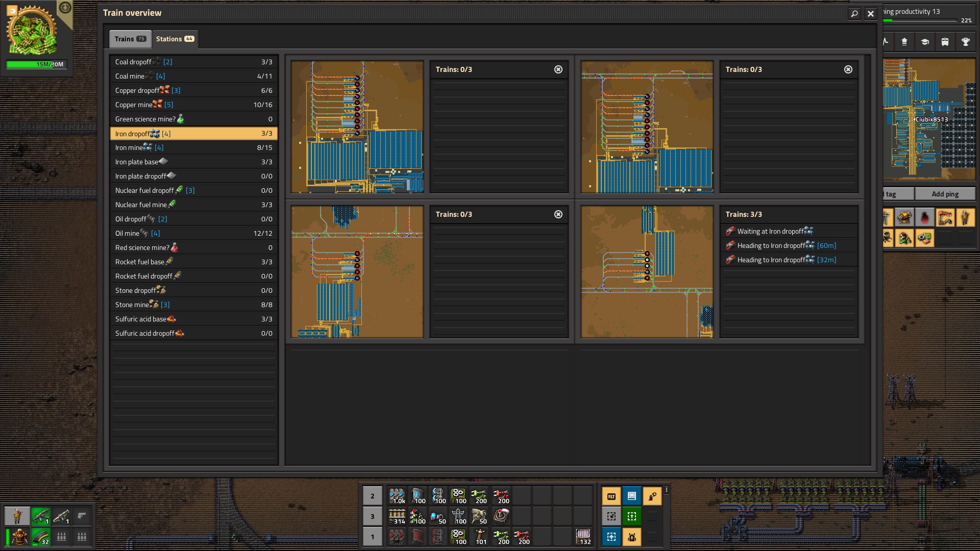
Task: Select medium electric pole 101 in quickbar
Action: tap(480, 536)
